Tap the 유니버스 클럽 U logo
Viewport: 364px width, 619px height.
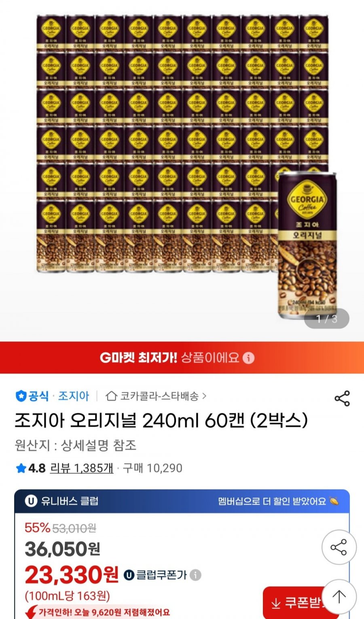(x=31, y=501)
